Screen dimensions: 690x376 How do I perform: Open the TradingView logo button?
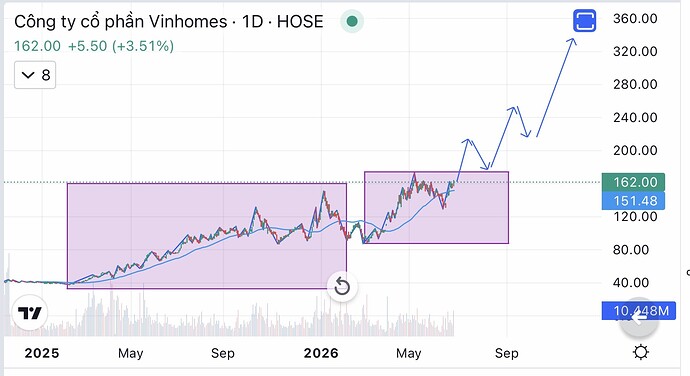tap(29, 313)
